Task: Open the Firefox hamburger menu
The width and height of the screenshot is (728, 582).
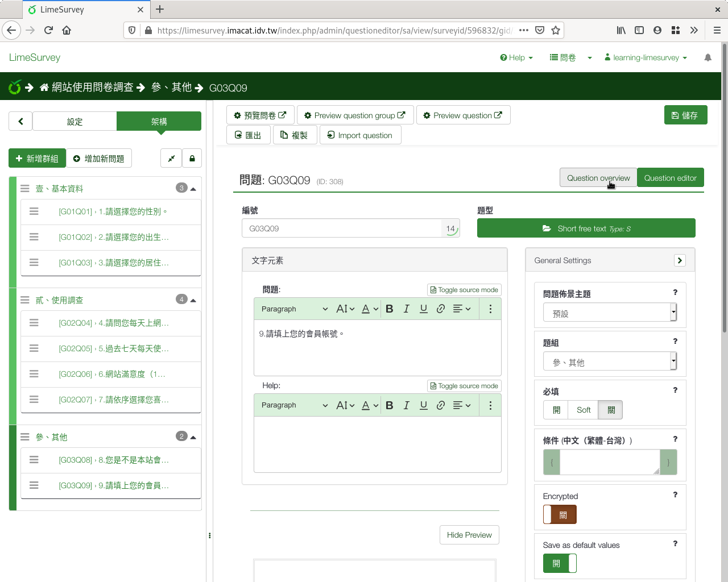Action: (717, 30)
